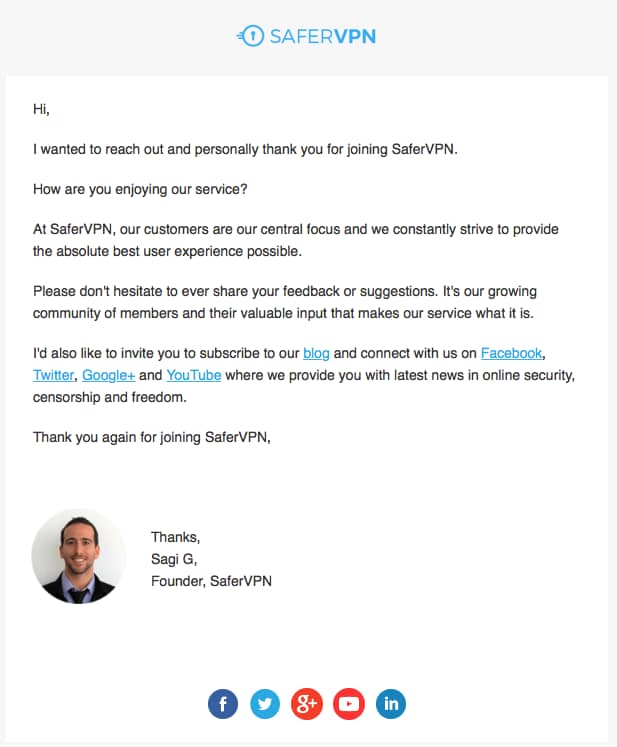Open the Twitter text link
Image resolution: width=617 pixels, height=747 pixels.
pyautogui.click(x=53, y=375)
